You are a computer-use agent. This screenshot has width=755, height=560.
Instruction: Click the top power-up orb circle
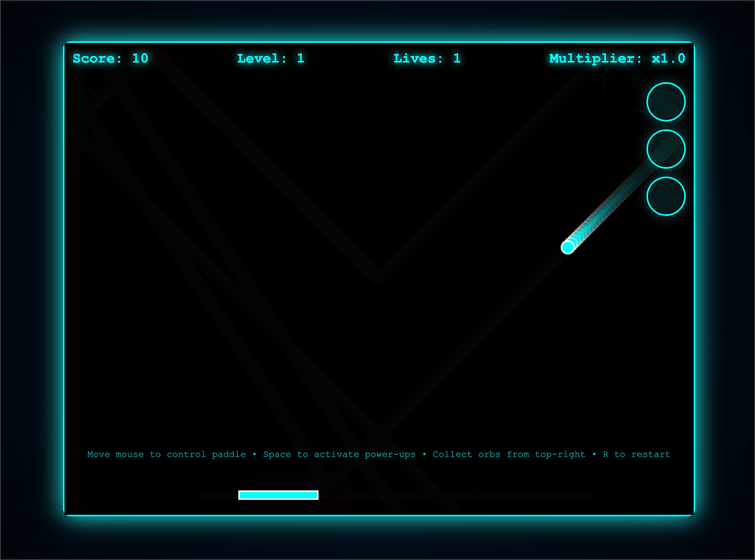tap(666, 102)
